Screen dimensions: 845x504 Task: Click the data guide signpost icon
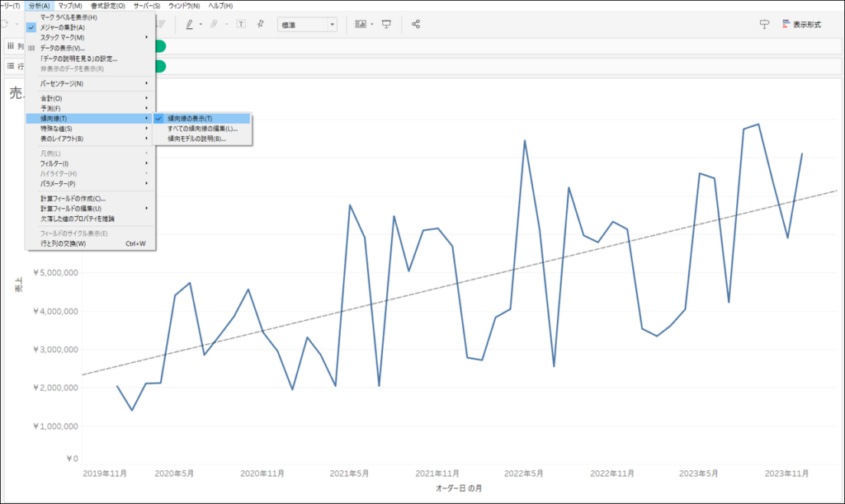click(764, 24)
